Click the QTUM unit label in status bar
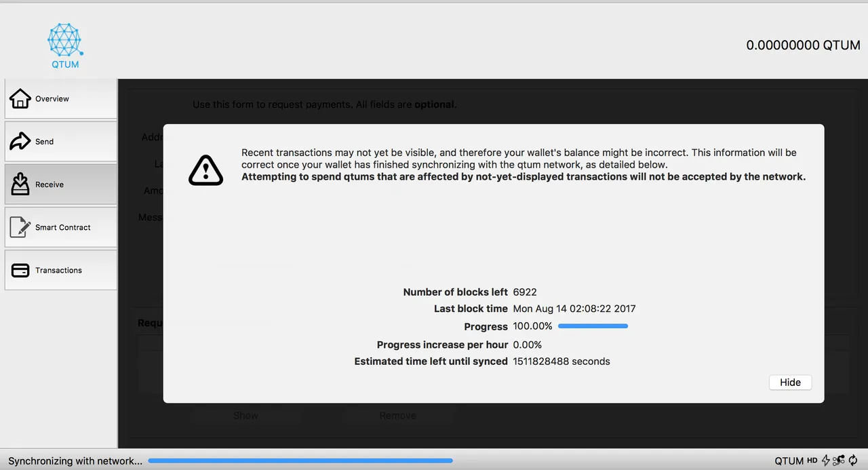The height and width of the screenshot is (470, 868). tap(789, 461)
